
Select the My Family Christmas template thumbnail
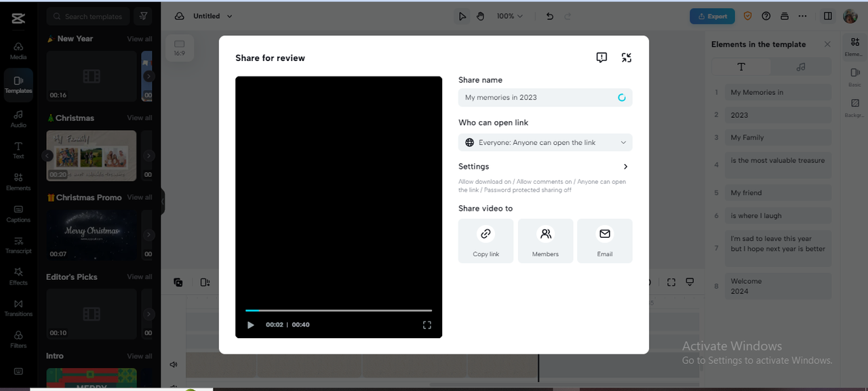[x=92, y=156]
